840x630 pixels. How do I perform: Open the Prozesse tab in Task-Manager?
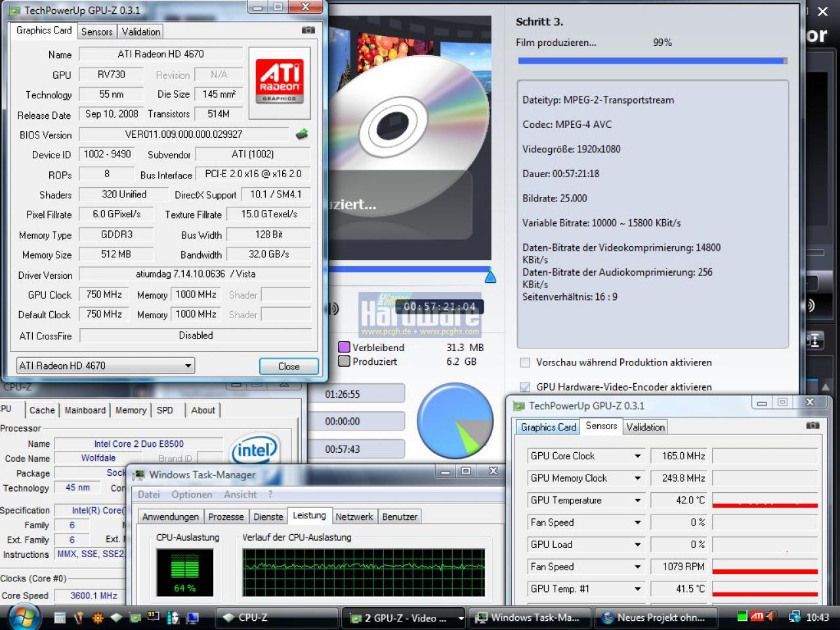(226, 517)
